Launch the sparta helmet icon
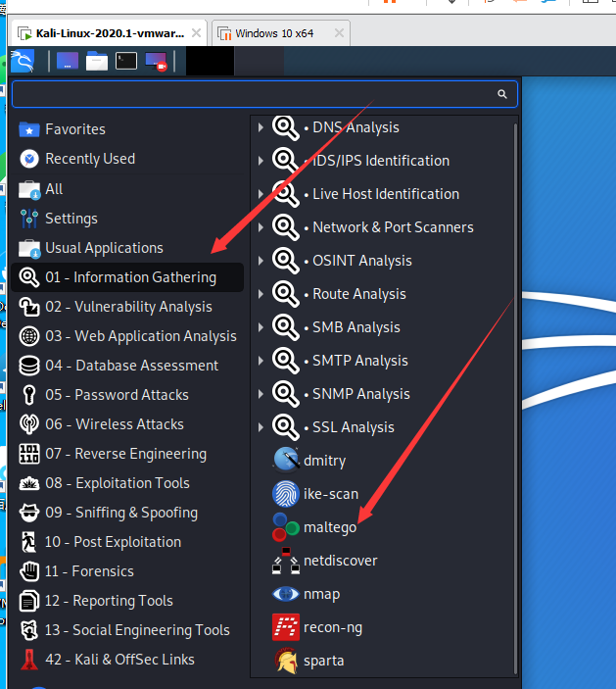This screenshot has height=689, width=616. pos(286,661)
